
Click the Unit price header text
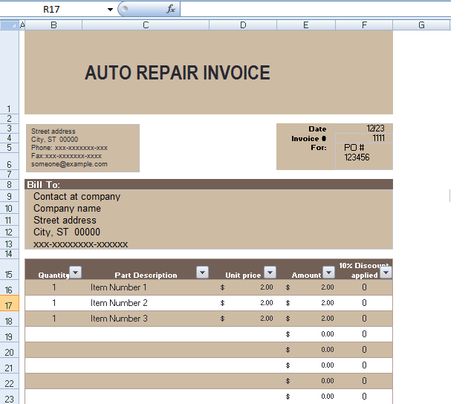pyautogui.click(x=243, y=275)
